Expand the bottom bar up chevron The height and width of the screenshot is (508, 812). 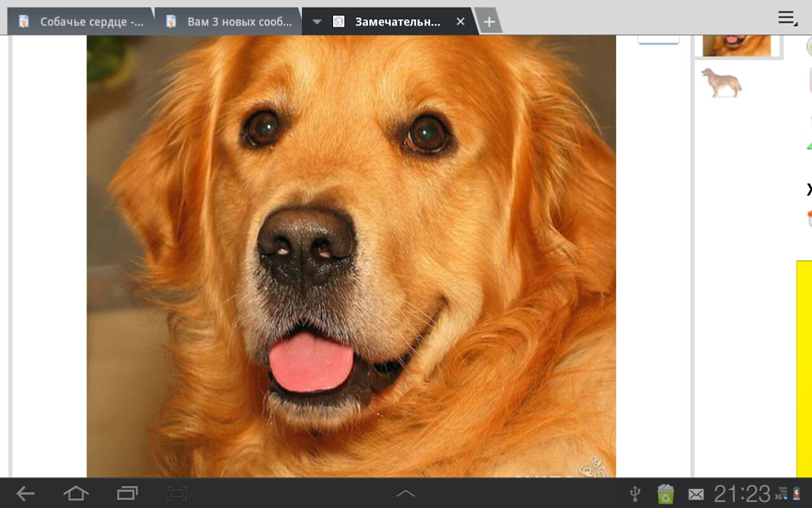(405, 493)
